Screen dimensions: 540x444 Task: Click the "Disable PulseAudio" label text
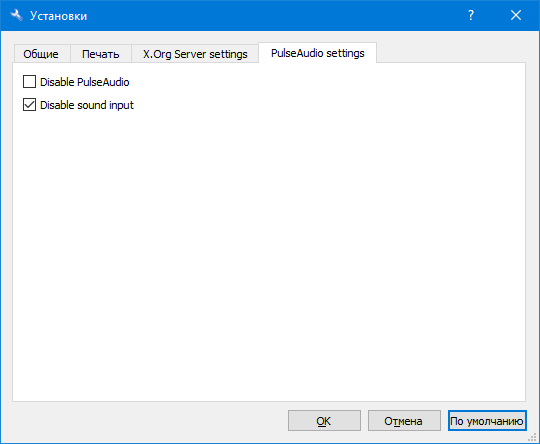(85, 82)
